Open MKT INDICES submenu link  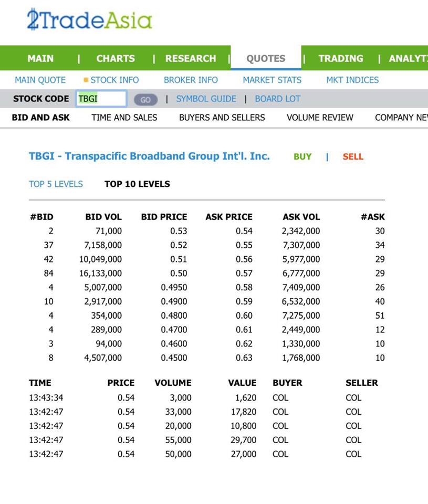[x=352, y=80]
